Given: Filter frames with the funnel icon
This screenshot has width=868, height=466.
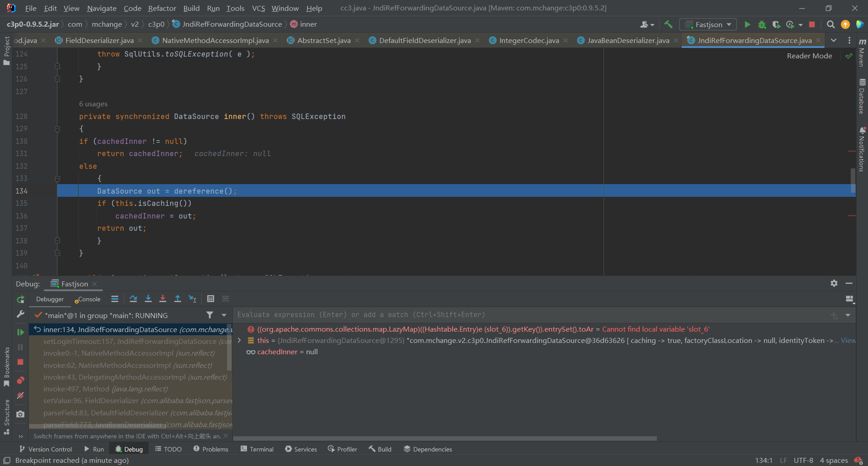Looking at the screenshot, I should [210, 315].
